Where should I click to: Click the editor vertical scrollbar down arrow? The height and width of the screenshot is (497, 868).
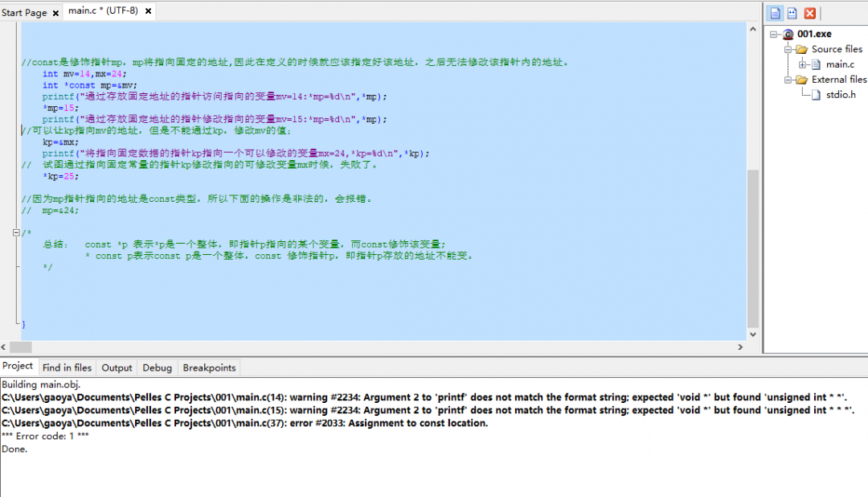tap(753, 334)
